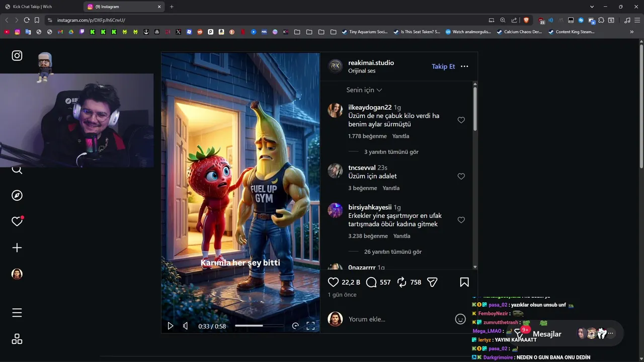
Task: Focus the 'Yorum ekle...' comment field
Action: tap(397, 319)
